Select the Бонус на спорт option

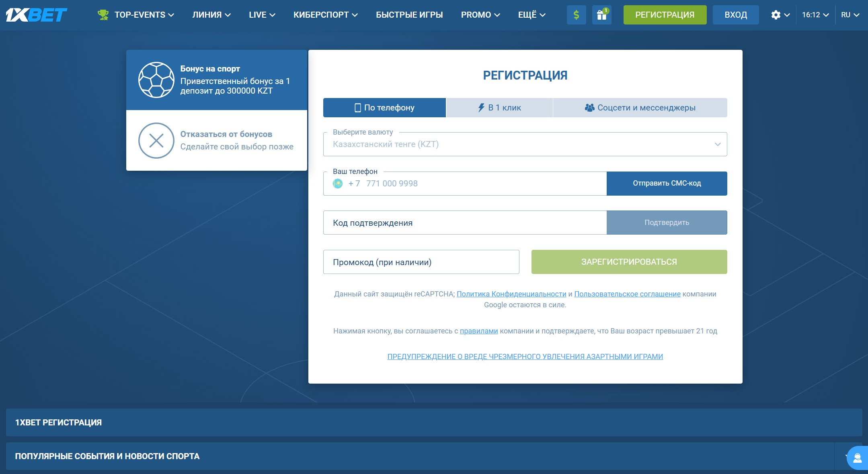click(217, 80)
